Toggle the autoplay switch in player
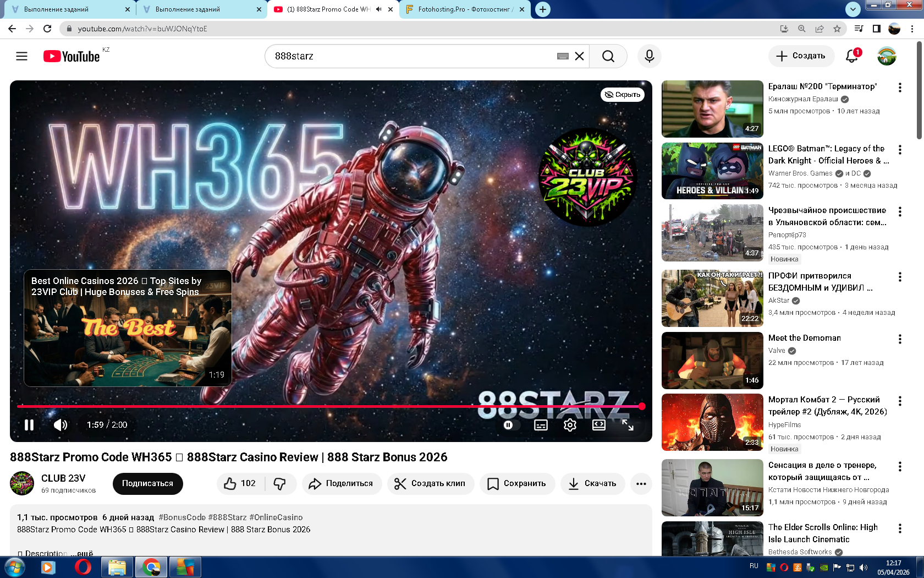Viewport: 924px width, 578px height. 509,425
